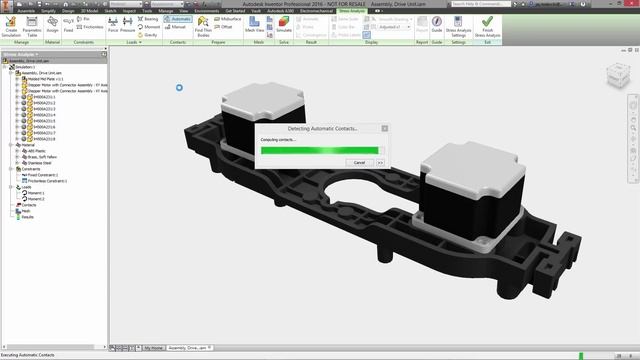Viewport: 640px width, 360px height.
Task: Select the Fixed Constraint:1 tree item
Action: tap(40, 175)
